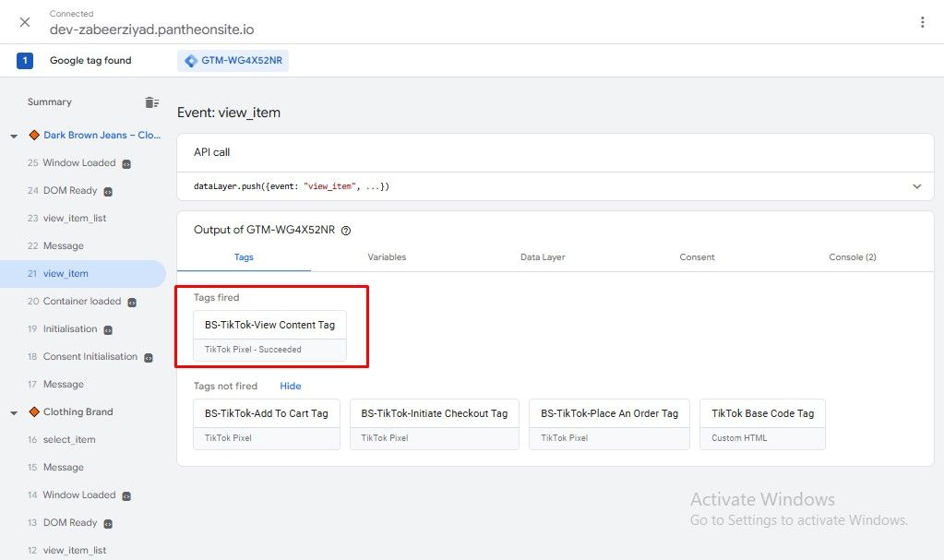Select the Dark Brown Jeans page entry
This screenshot has width=944, height=560.
pos(102,135)
